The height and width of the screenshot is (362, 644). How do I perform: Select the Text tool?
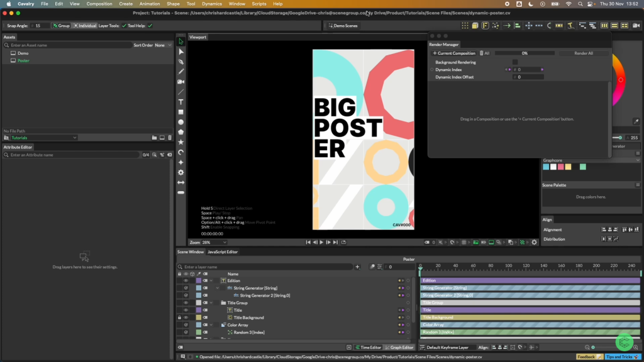181,102
